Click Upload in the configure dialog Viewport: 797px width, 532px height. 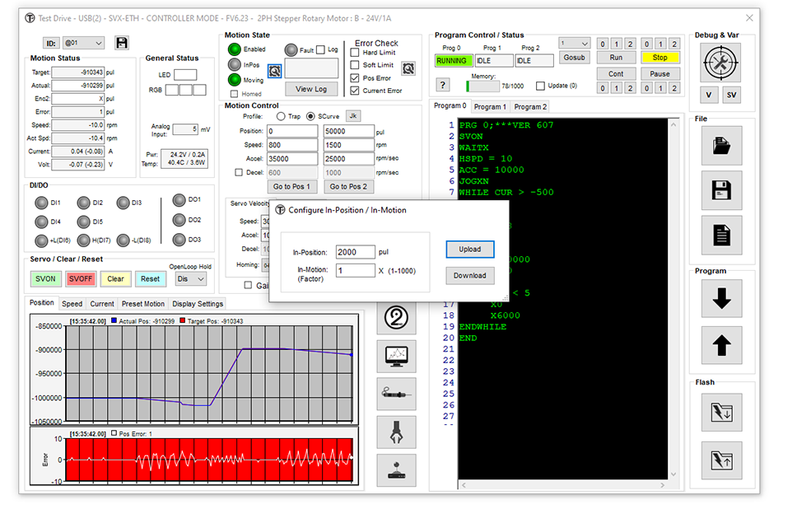(470, 250)
